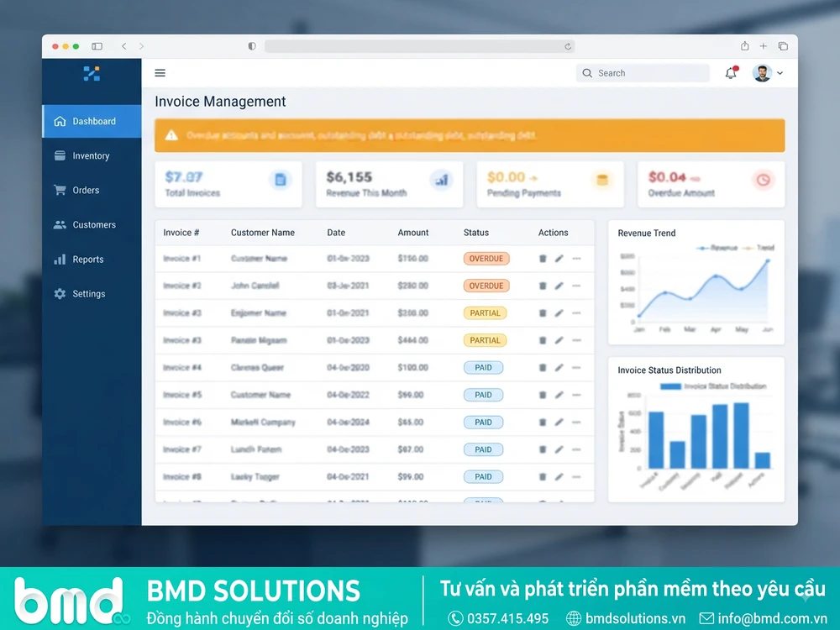Click the notification bell icon
The height and width of the screenshot is (630, 840).
[x=732, y=73]
